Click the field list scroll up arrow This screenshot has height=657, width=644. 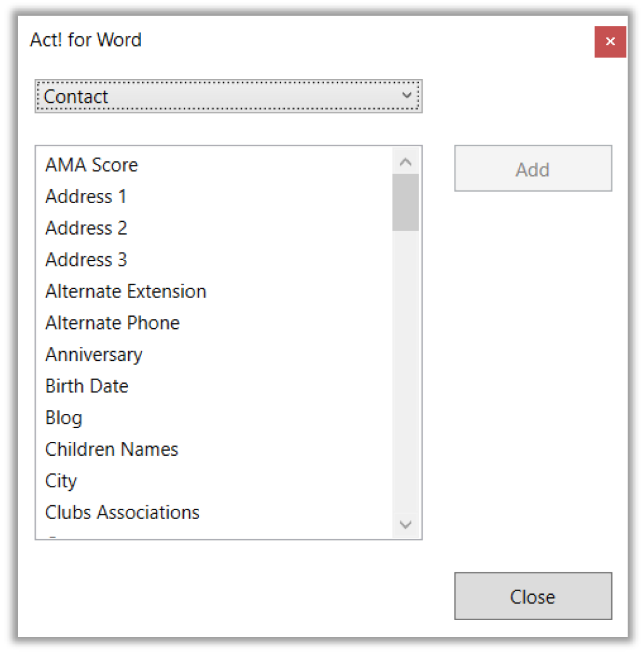click(x=405, y=162)
